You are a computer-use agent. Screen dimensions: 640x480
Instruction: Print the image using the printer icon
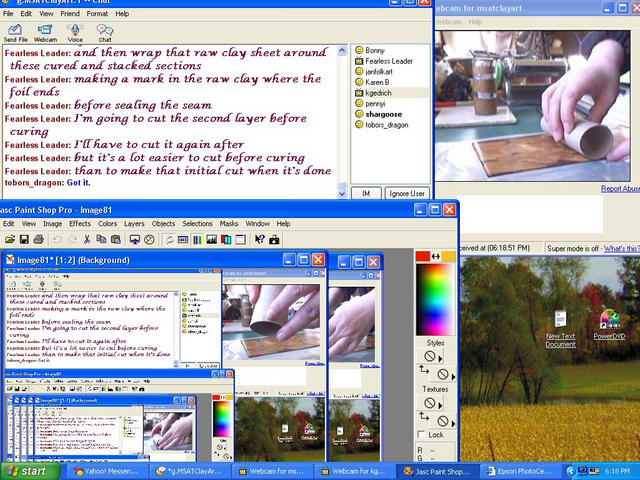pos(38,240)
